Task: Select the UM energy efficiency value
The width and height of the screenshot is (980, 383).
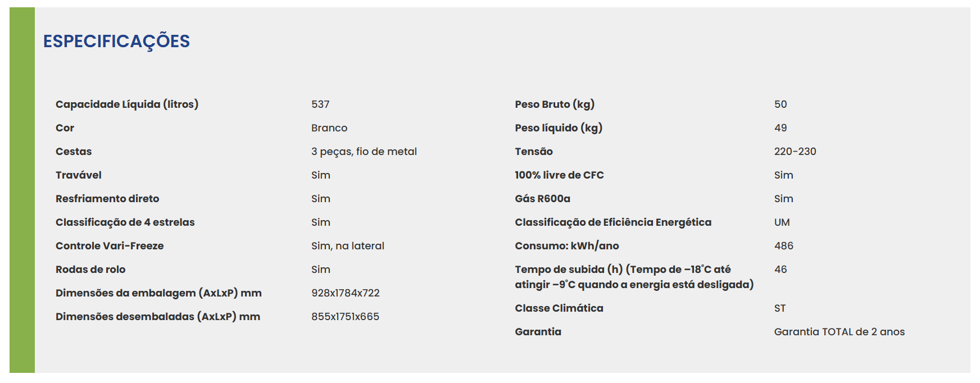Action: coord(782,222)
